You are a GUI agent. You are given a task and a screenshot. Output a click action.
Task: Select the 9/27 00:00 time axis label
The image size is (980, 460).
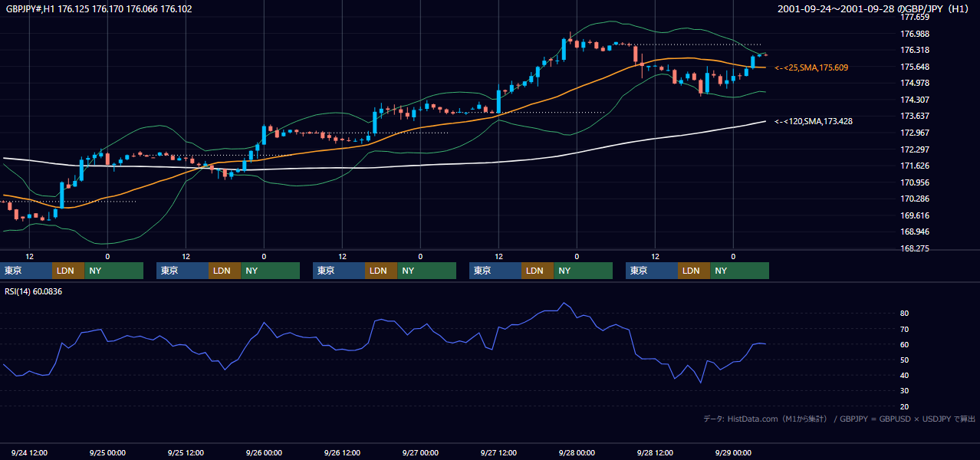point(420,452)
